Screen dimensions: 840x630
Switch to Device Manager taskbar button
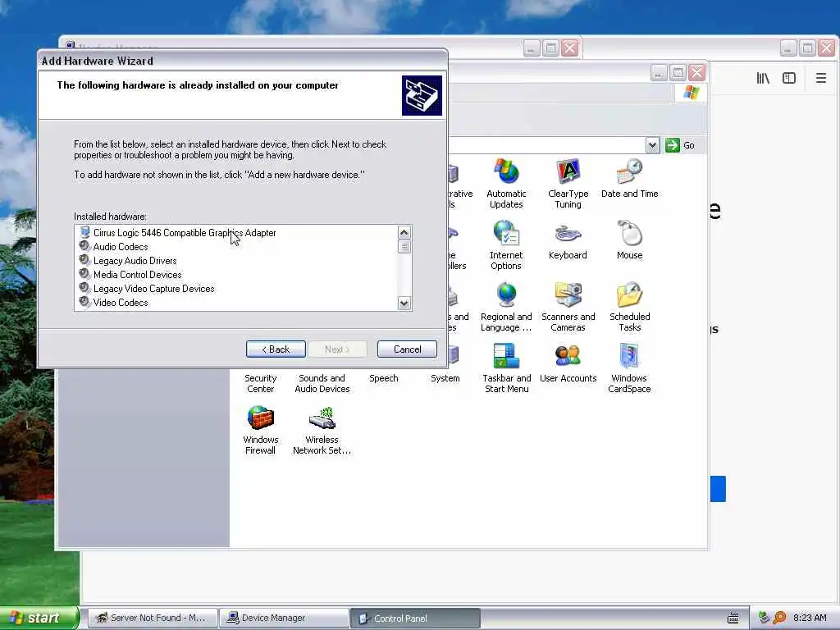[x=283, y=618]
